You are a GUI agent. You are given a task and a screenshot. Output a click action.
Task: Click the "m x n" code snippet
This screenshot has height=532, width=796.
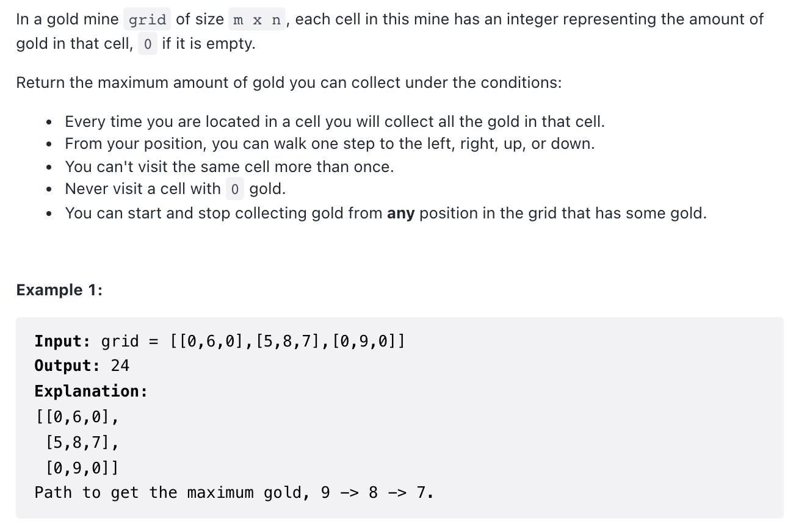tap(257, 20)
